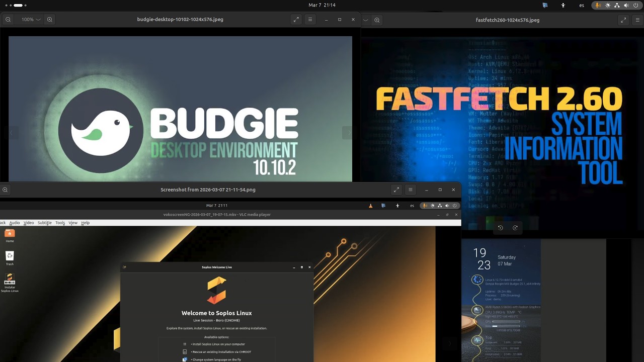
Task: Go to previous image in budgie-desktop window
Action: tap(12, 133)
